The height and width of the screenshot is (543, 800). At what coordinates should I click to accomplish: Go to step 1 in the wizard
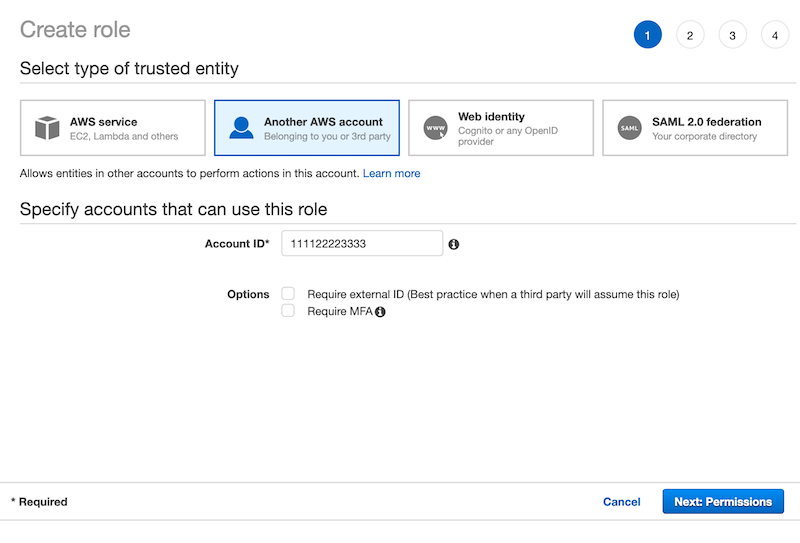tap(647, 35)
